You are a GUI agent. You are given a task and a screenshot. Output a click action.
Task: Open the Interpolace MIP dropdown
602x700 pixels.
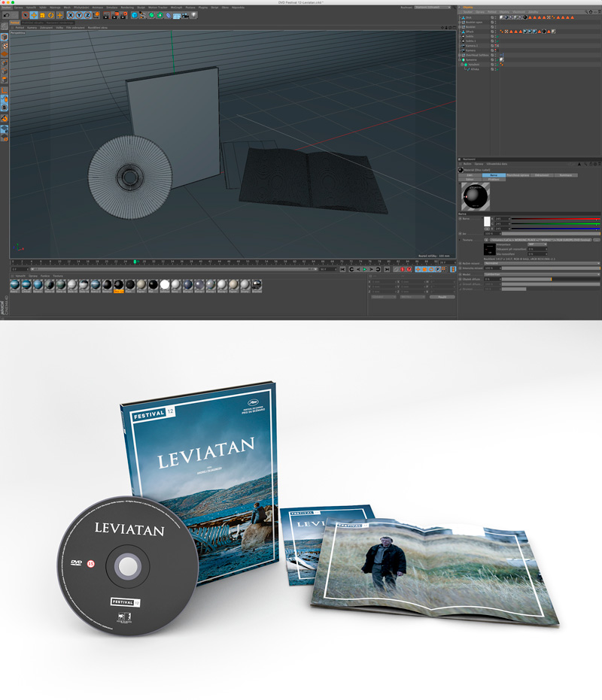537,244
